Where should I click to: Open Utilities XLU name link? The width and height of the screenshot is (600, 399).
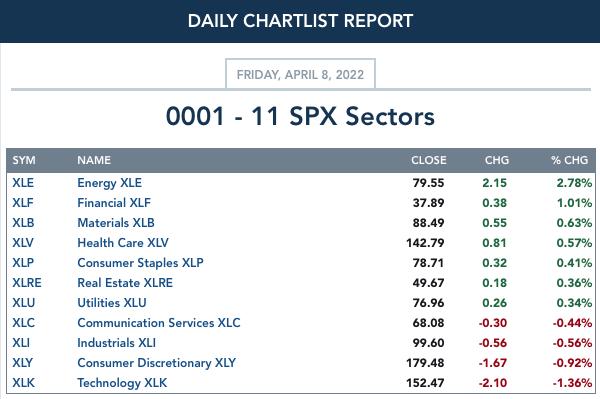point(112,303)
